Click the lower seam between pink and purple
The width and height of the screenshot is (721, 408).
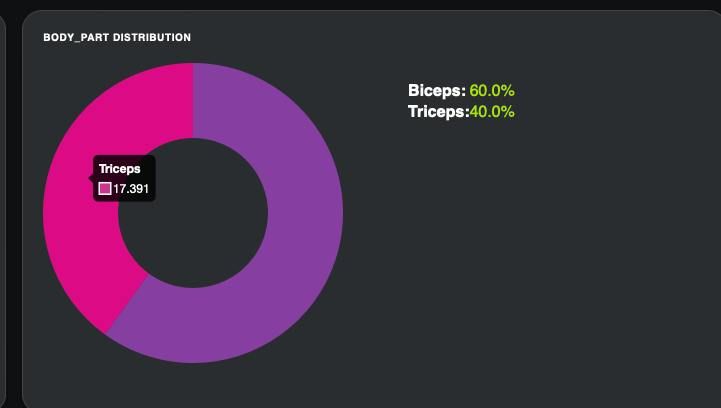coord(127,303)
